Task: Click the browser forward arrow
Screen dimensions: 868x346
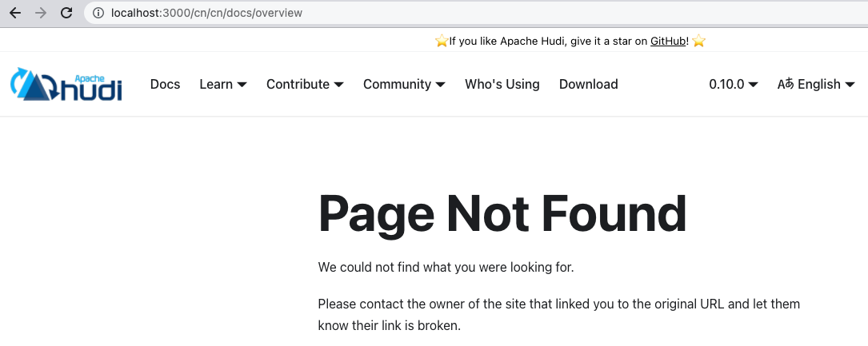Action: coord(41,13)
